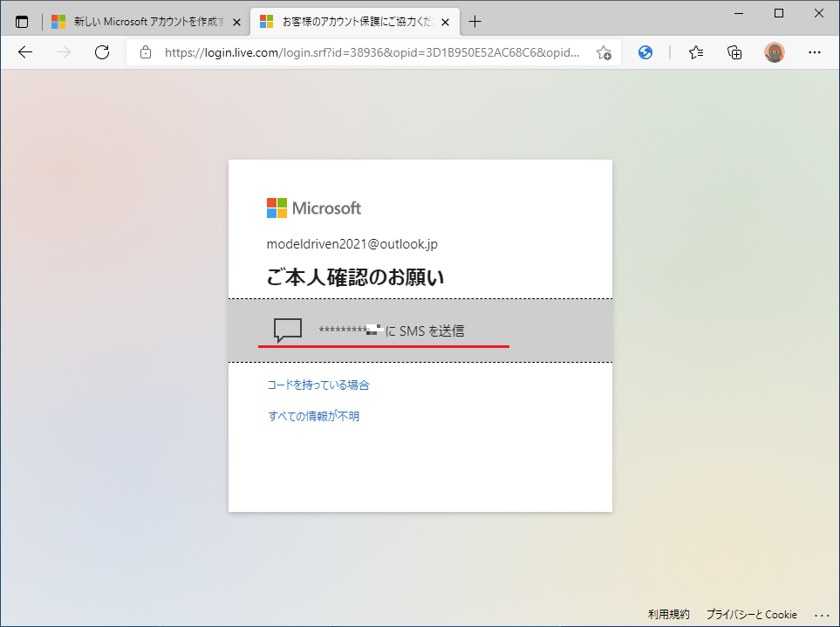This screenshot has height=627, width=840.
Task: Open the プライバシーと Cookie footer link
Action: (x=751, y=614)
